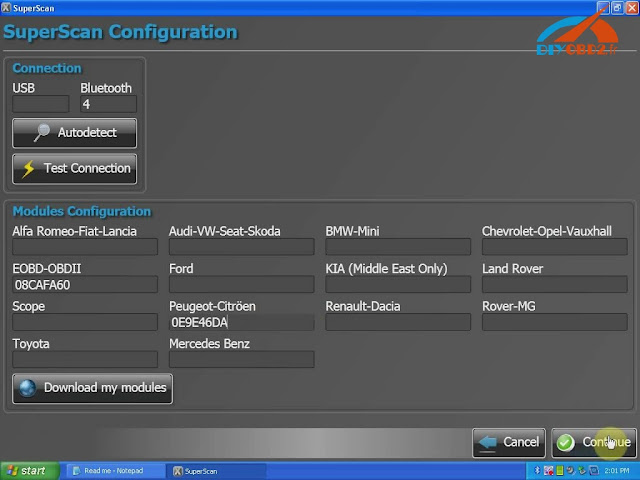This screenshot has height=480, width=640.
Task: Click the Bluetooth tray icon
Action: 537,471
